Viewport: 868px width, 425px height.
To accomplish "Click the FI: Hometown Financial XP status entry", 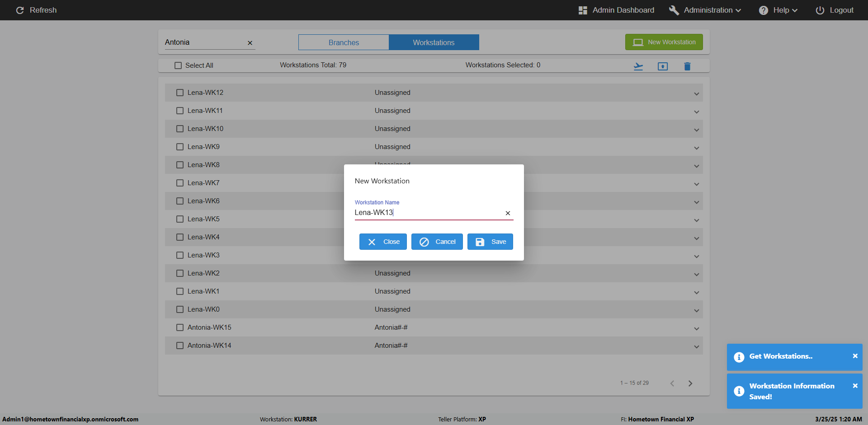I will pos(657,419).
